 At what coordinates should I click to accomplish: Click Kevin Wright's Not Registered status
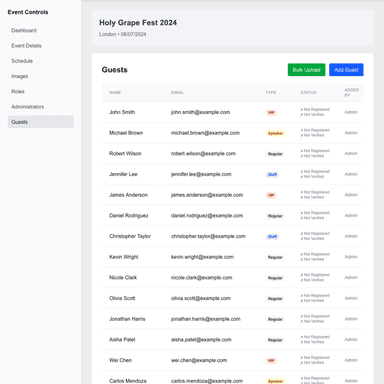pos(315,254)
